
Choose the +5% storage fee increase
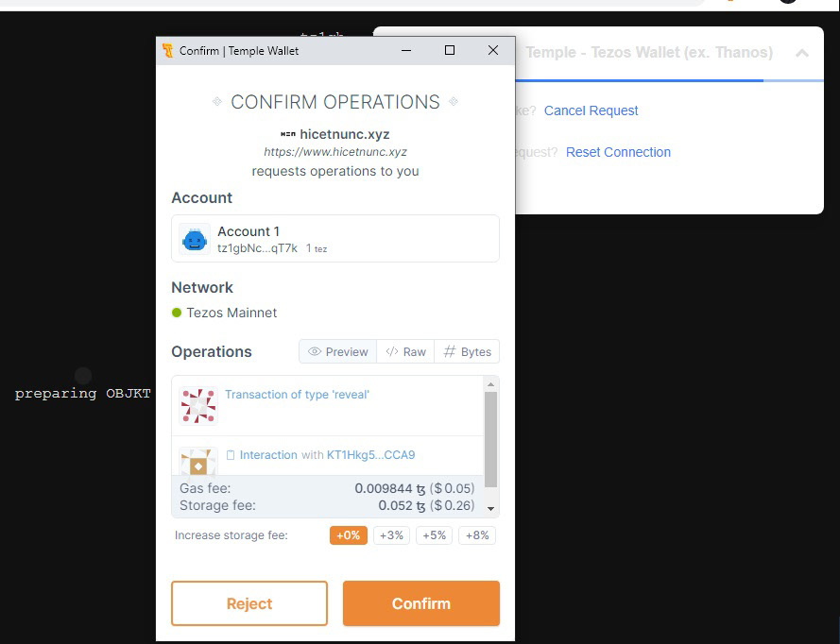tap(434, 535)
